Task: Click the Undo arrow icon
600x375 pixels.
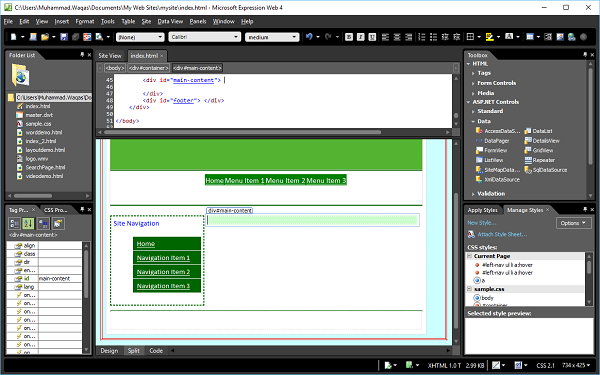Action: [309, 37]
